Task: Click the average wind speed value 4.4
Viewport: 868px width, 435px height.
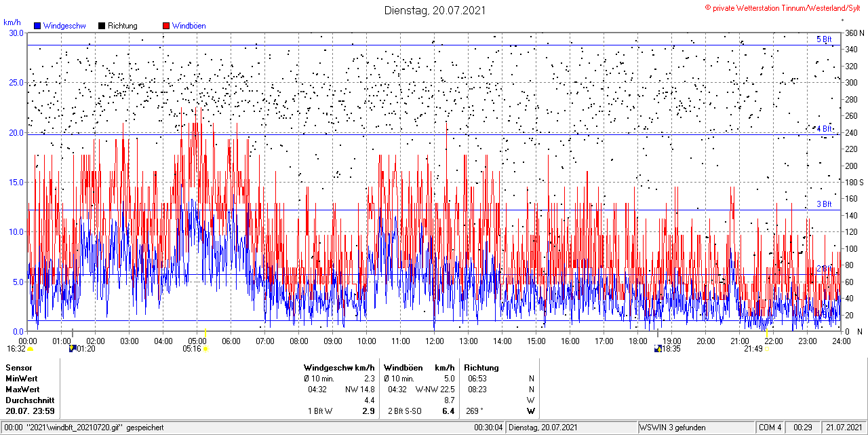Action: click(x=370, y=400)
